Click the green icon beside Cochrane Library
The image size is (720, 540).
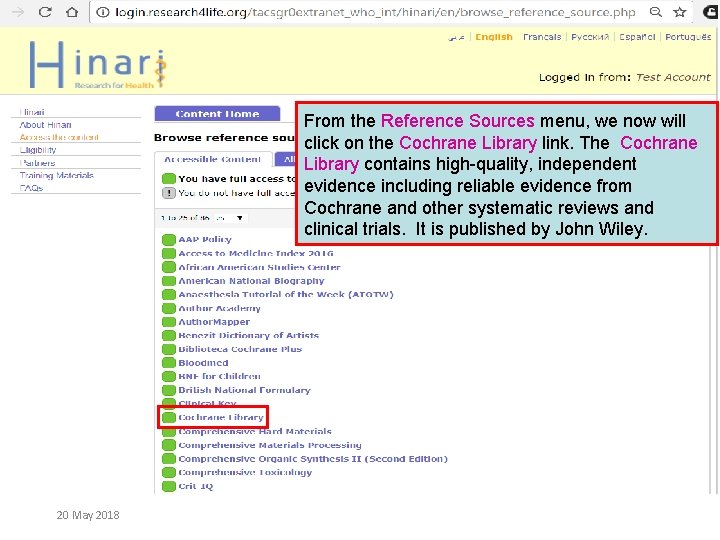tap(169, 417)
